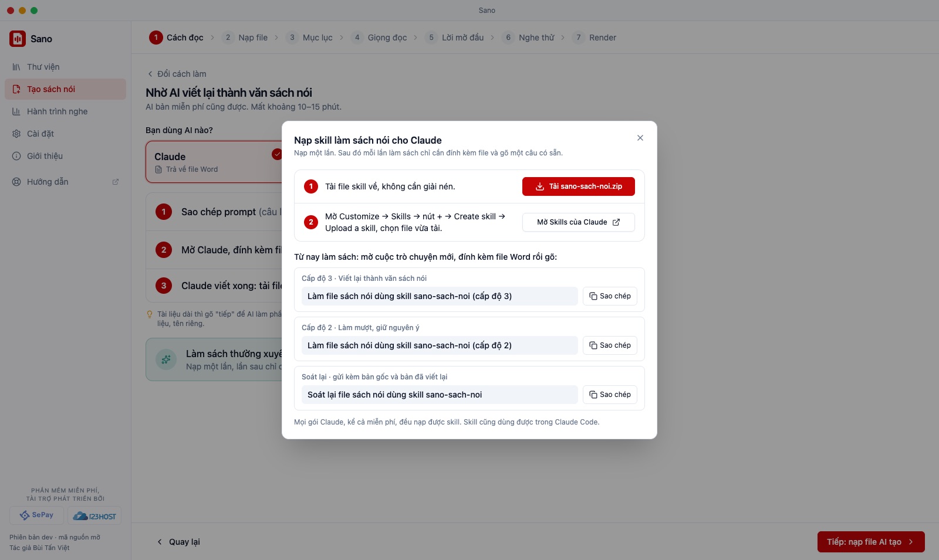Open Cài đặt gear icon
The image size is (939, 560).
[x=16, y=134]
